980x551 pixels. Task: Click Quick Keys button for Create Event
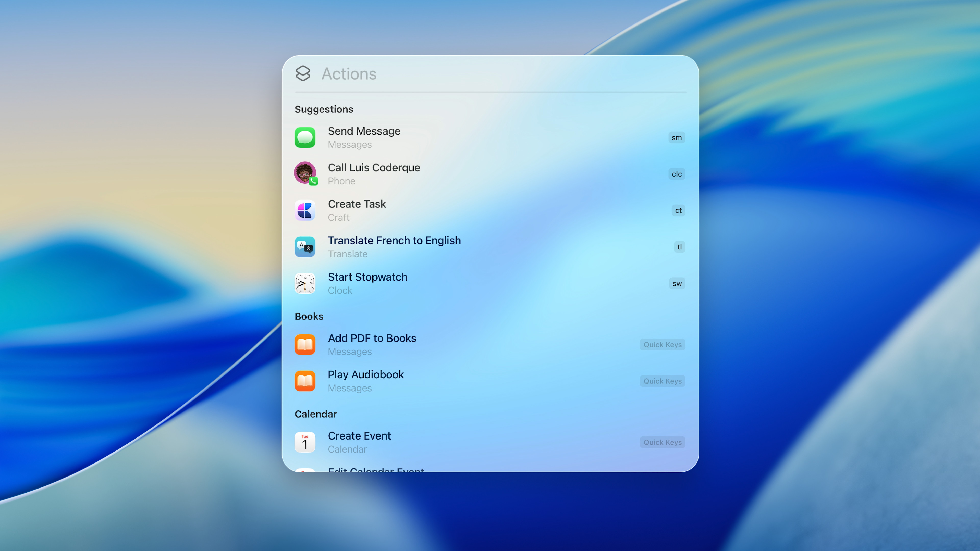[x=662, y=442]
